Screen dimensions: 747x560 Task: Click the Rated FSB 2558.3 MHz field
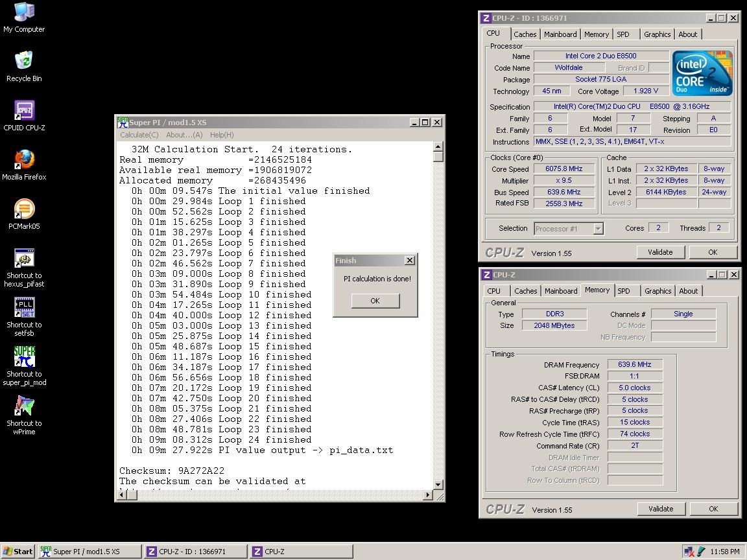point(564,204)
